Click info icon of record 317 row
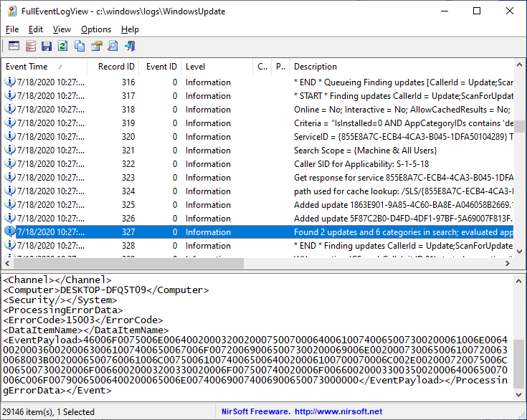 click(x=10, y=95)
